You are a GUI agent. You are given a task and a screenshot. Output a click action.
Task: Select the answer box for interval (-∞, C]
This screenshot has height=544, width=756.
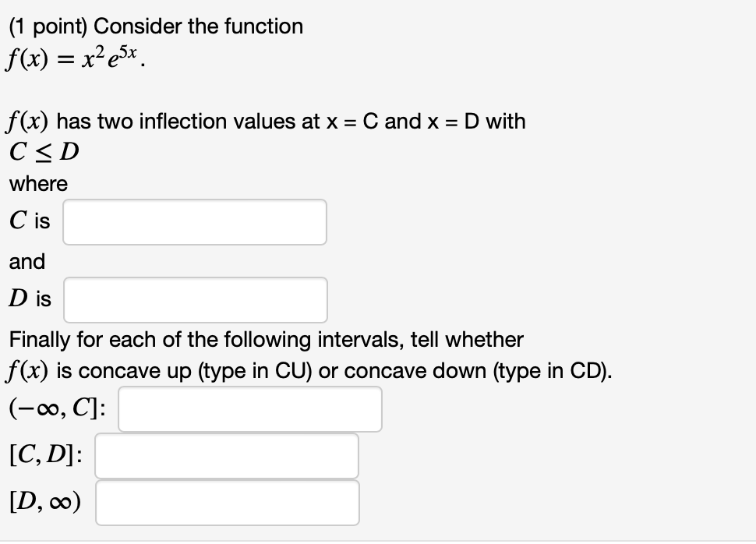tap(249, 408)
